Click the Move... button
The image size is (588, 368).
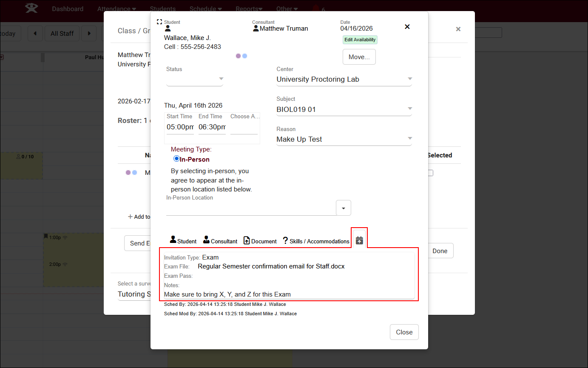pyautogui.click(x=359, y=57)
